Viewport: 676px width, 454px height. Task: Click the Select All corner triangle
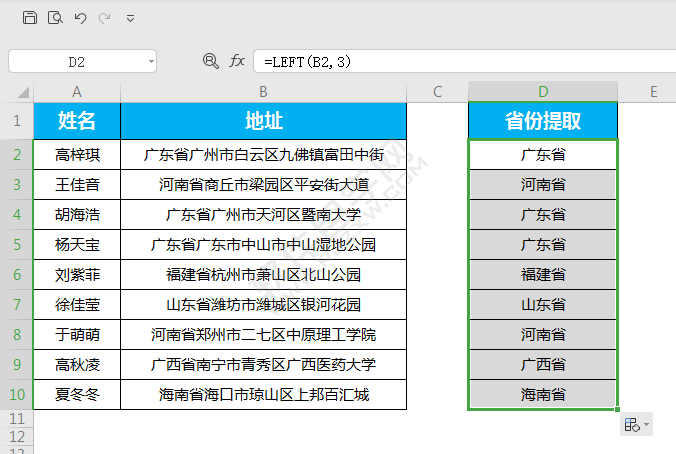23,92
